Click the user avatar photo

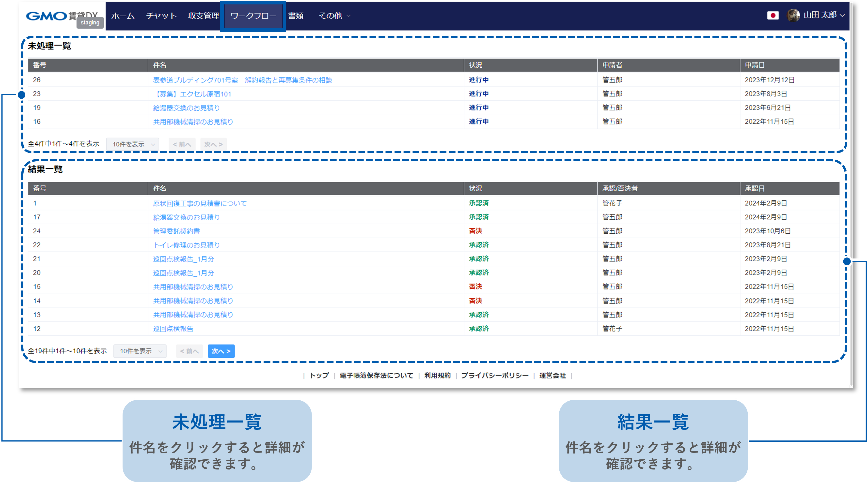793,15
